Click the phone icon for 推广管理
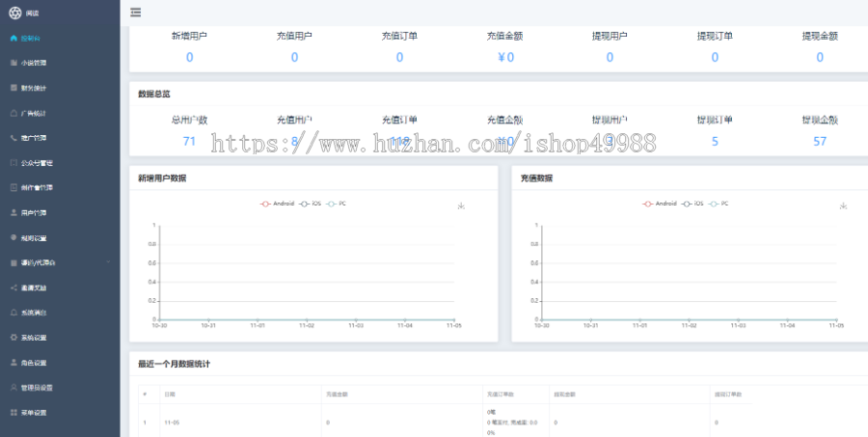 tap(14, 138)
